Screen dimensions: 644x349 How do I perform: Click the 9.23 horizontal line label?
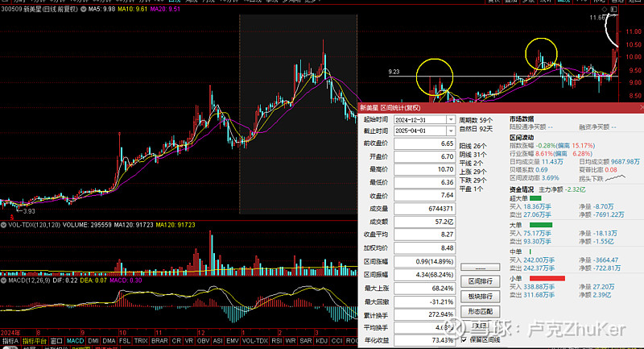(394, 72)
